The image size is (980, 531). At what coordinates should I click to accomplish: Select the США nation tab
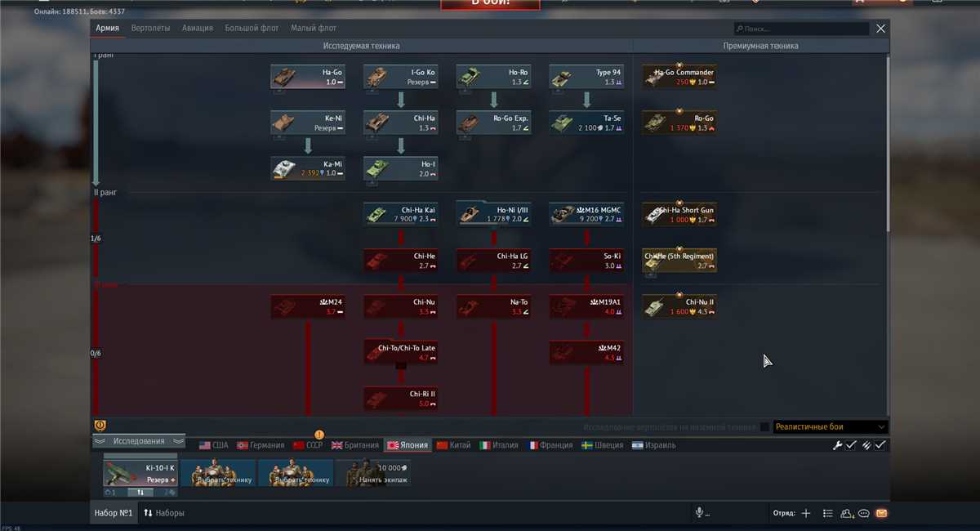pos(214,445)
